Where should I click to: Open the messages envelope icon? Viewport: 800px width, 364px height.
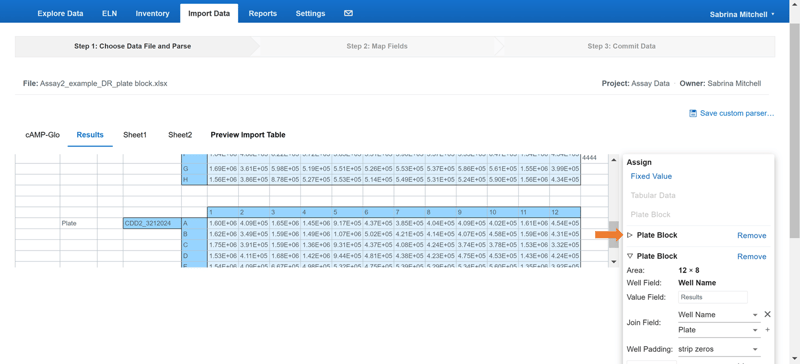pyautogui.click(x=348, y=14)
